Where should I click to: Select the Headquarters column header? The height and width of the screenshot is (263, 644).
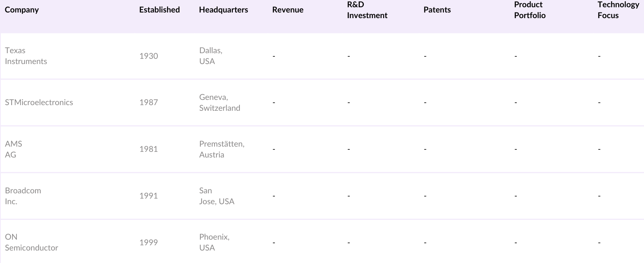click(x=223, y=10)
